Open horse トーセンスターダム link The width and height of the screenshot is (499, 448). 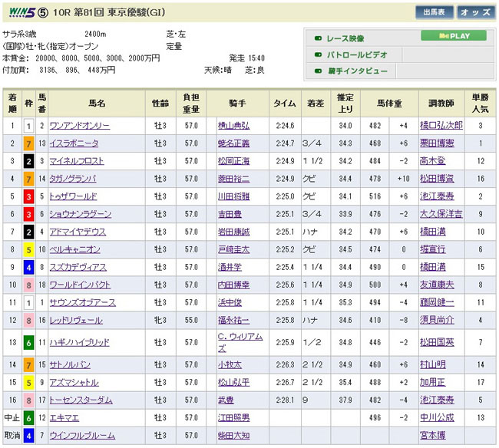coord(82,400)
